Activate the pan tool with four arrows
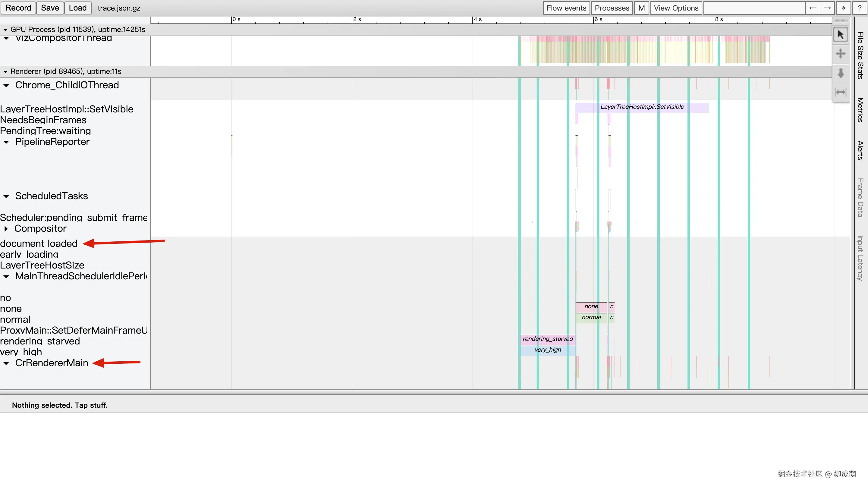 840,54
